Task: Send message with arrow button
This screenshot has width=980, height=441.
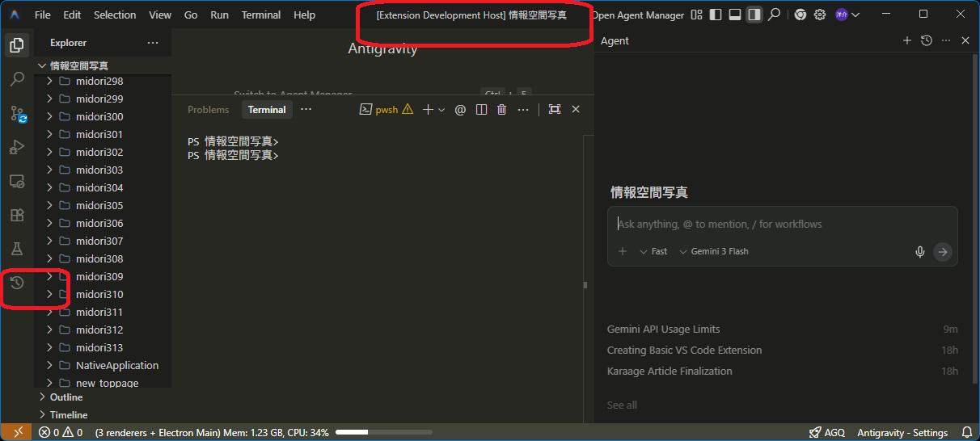Action: click(x=942, y=252)
